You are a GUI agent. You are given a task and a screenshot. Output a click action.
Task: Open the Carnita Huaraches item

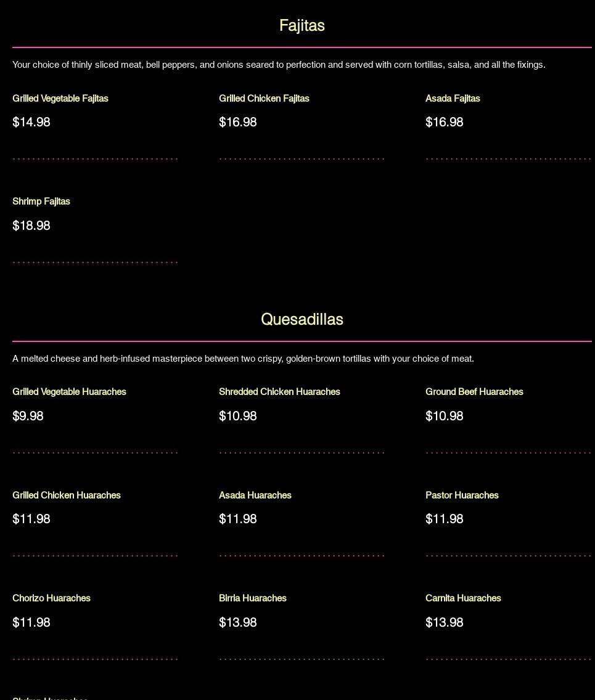pos(463,598)
